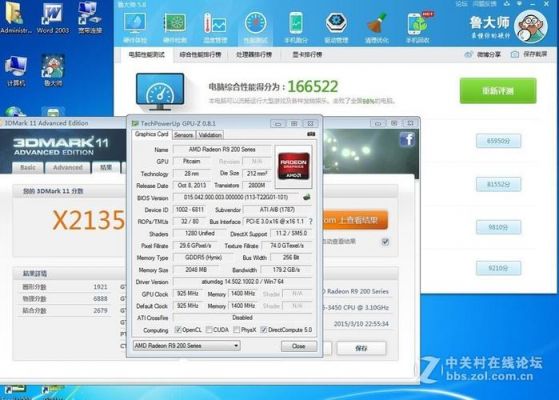Screen dimensions: 559x400
Task: Open the 手机回收 phone recycle icon
Action: 417,27
